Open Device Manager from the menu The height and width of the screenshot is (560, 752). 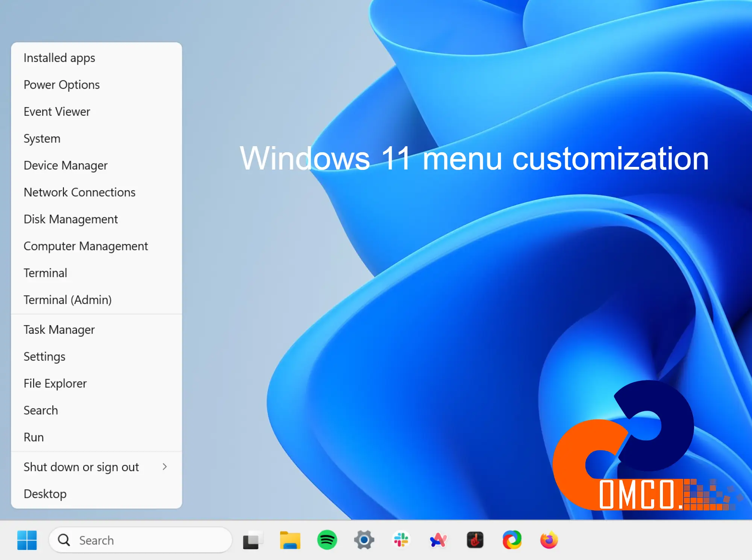coord(97,165)
